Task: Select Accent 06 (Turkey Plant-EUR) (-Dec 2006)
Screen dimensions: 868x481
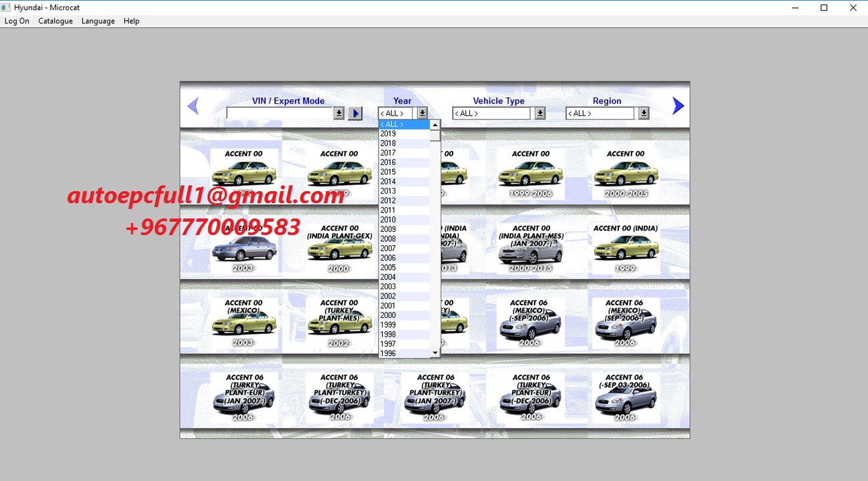Action: point(530,397)
